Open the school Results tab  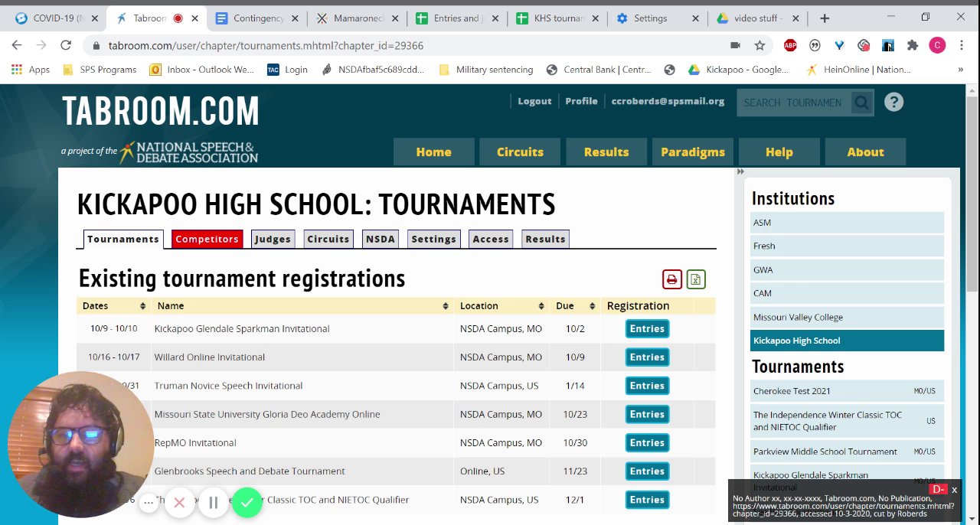click(x=545, y=240)
